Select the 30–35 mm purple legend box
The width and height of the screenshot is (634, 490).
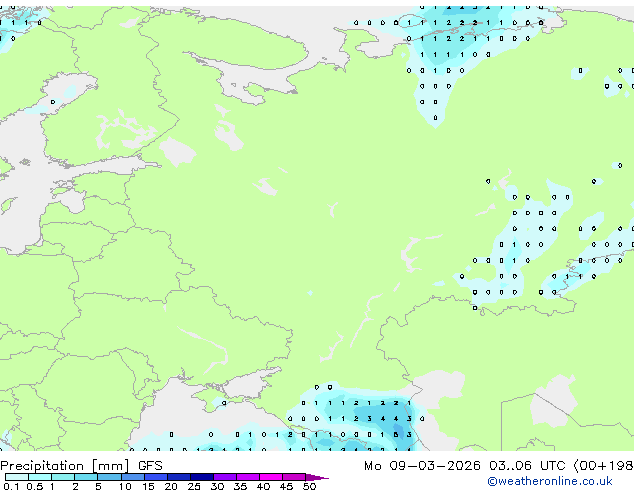pyautogui.click(x=225, y=477)
